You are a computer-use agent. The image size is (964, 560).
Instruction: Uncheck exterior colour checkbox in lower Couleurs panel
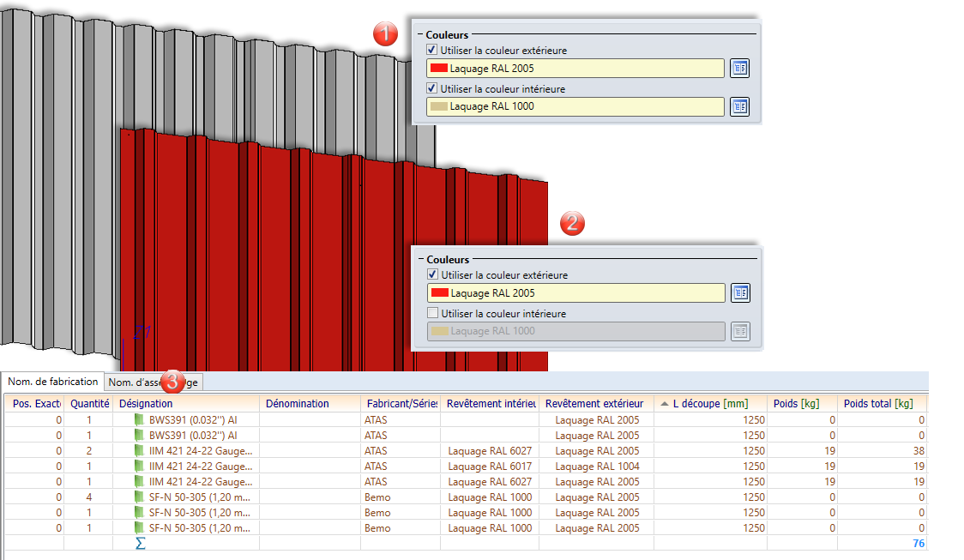tap(433, 274)
